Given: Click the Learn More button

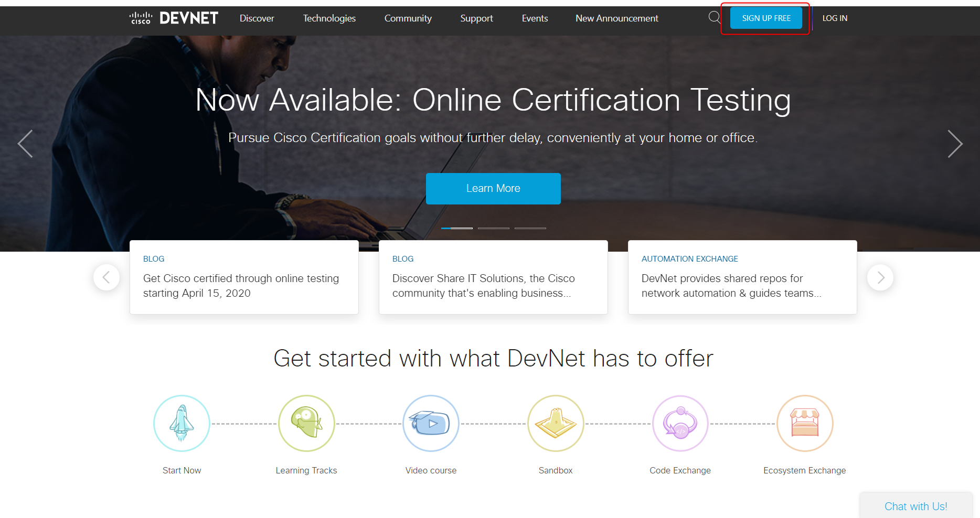Looking at the screenshot, I should point(493,188).
